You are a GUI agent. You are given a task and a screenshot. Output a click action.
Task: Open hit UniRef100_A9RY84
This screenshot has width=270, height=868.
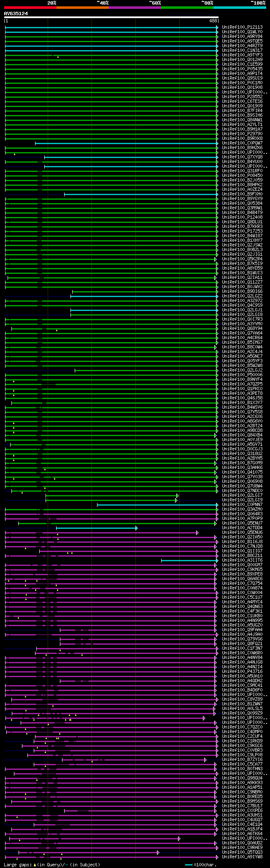tap(242, 36)
